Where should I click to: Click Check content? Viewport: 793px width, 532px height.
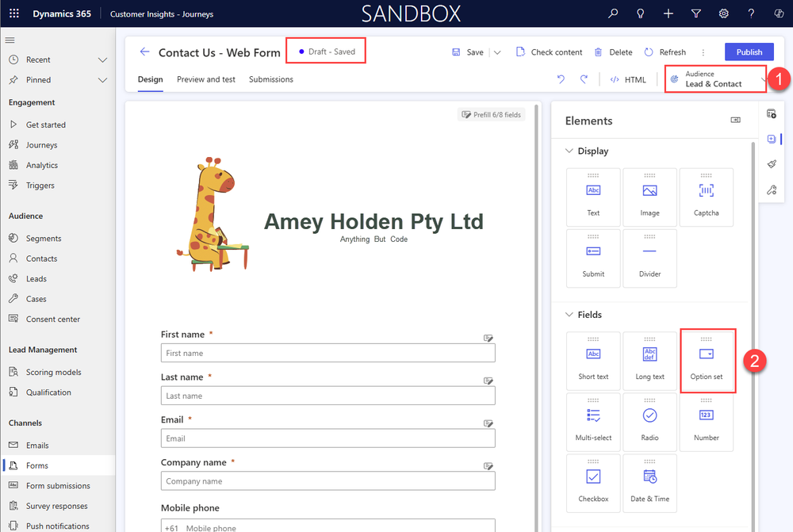tap(549, 52)
